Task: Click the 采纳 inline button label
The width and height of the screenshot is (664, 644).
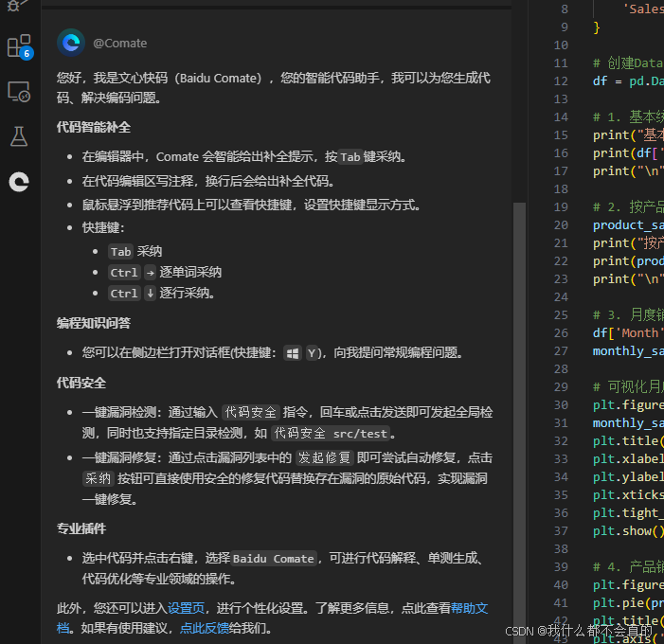Action: coord(99,478)
